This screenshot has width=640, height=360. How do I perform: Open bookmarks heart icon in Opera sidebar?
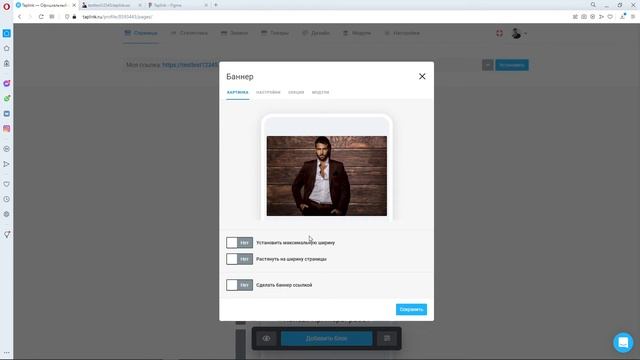pyautogui.click(x=7, y=184)
